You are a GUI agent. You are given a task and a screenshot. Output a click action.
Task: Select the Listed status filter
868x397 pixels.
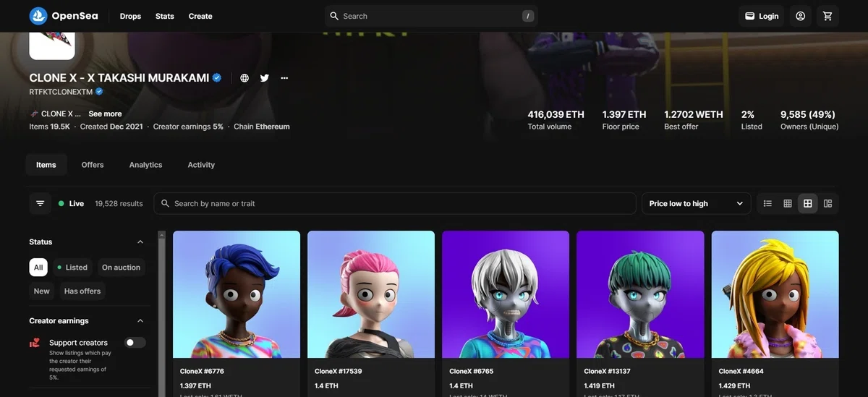click(72, 268)
